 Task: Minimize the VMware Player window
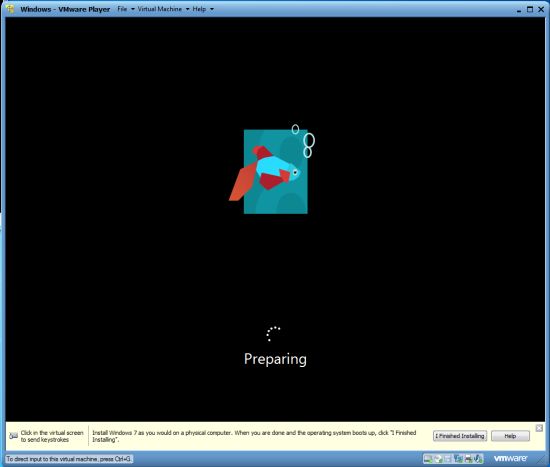pyautogui.click(x=519, y=10)
